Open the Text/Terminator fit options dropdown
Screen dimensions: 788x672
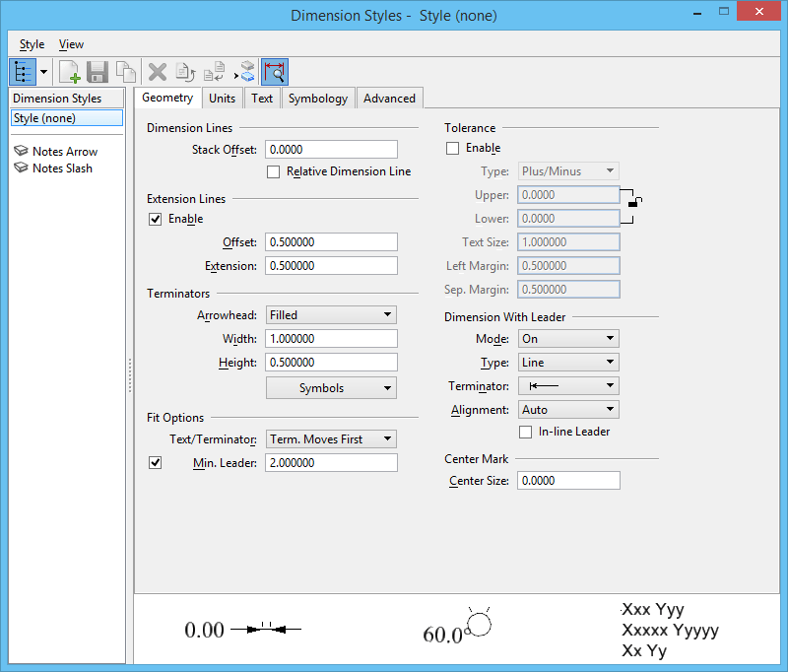click(330, 438)
